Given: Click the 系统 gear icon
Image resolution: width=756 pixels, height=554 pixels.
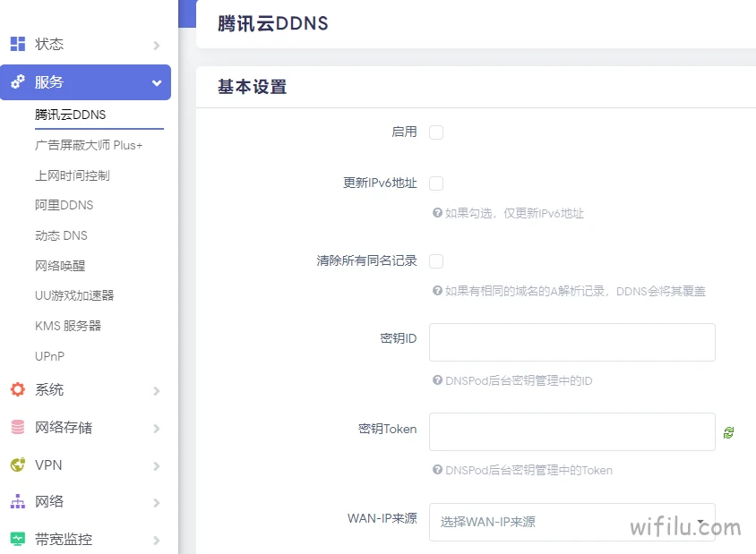Looking at the screenshot, I should [18, 389].
